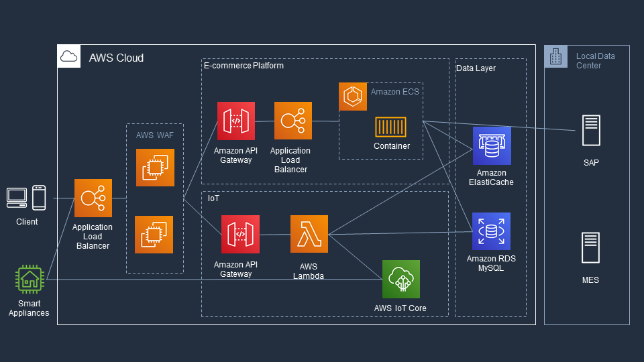Image resolution: width=644 pixels, height=362 pixels.
Task: Click the upper AWS WAF instance icon
Action: click(155, 168)
